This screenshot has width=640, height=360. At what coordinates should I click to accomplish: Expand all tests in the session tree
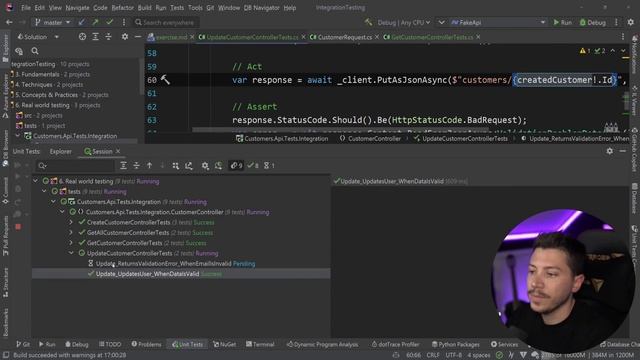pos(123,165)
